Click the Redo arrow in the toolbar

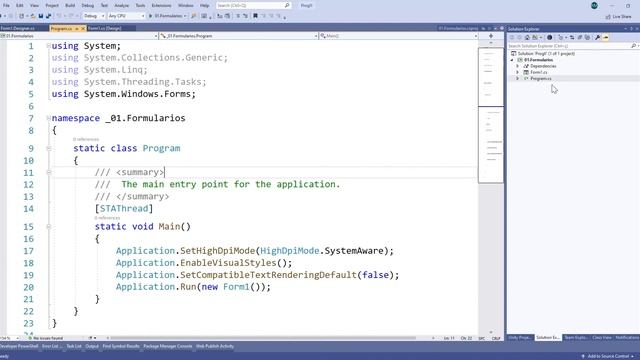[x=71, y=16]
